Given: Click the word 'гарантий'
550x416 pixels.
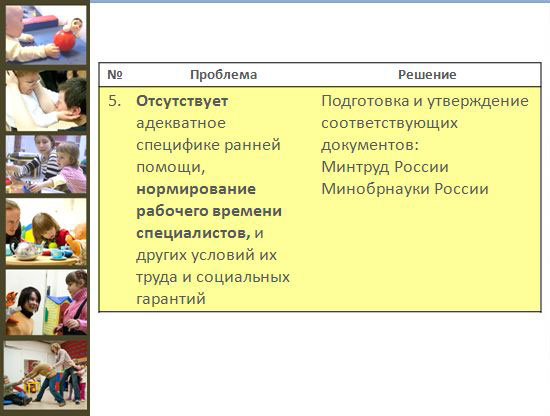Looking at the screenshot, I should click(x=171, y=299).
